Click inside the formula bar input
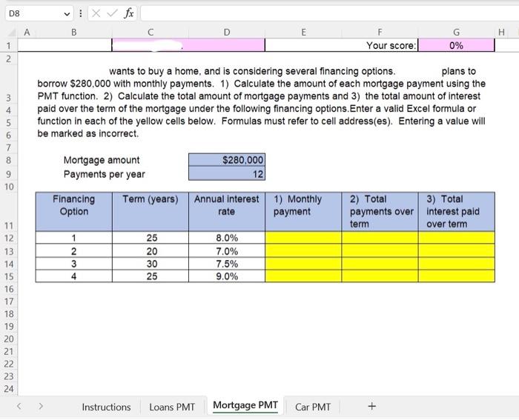The height and width of the screenshot is (420, 519). pos(329,13)
